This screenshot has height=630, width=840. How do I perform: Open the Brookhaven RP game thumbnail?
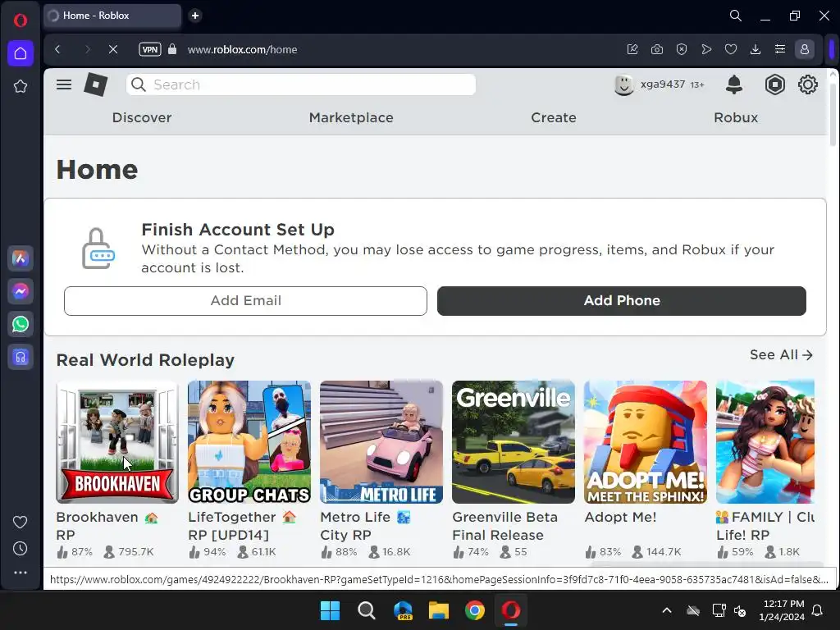pos(117,442)
